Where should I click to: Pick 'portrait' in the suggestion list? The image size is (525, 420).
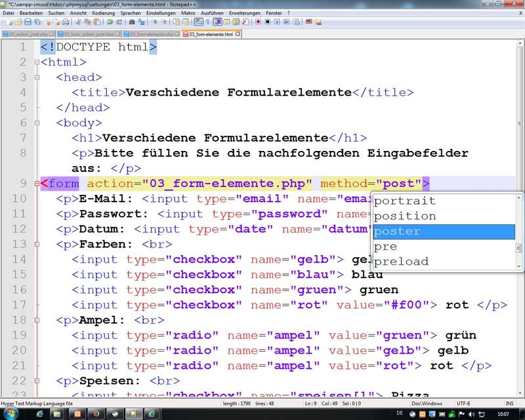click(444, 201)
